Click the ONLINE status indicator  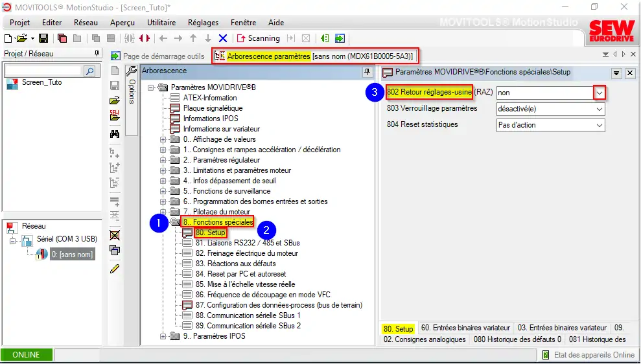(x=27, y=354)
